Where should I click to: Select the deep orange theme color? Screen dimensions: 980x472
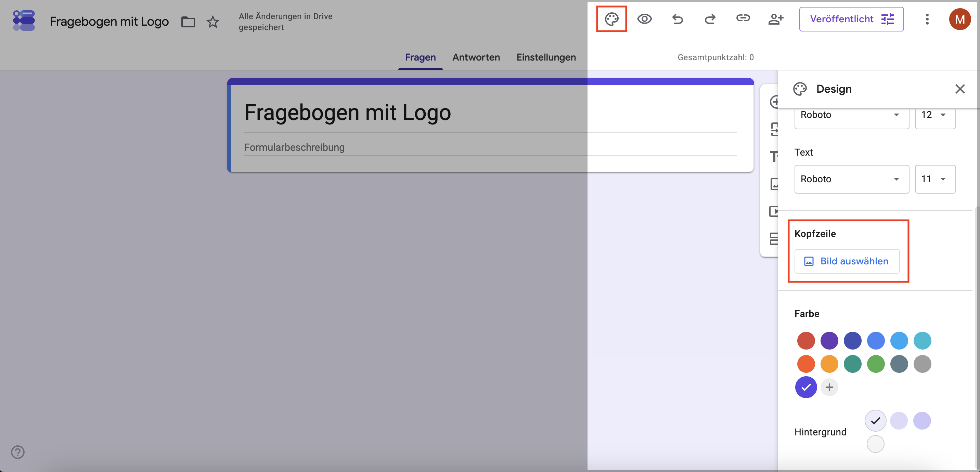(806, 364)
